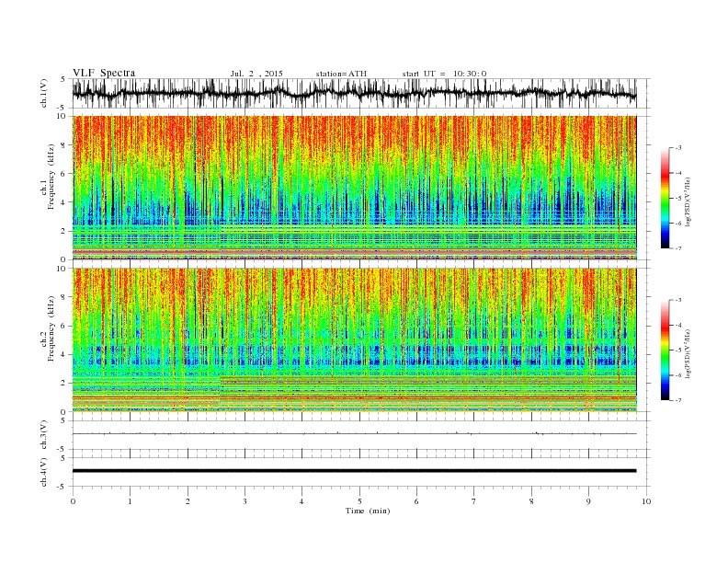The height and width of the screenshot is (563, 728).
Task: Click the "Time (min)" axis title
Action: click(368, 511)
